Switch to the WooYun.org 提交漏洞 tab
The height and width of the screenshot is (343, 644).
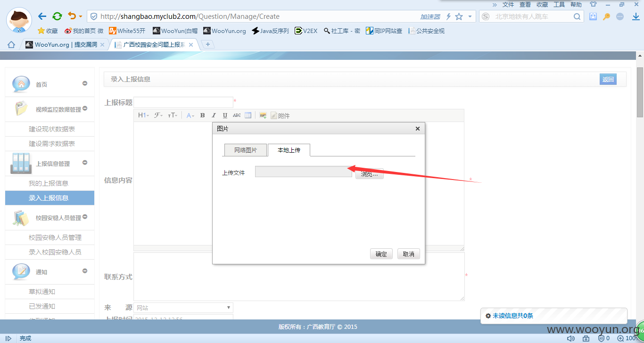pos(61,45)
